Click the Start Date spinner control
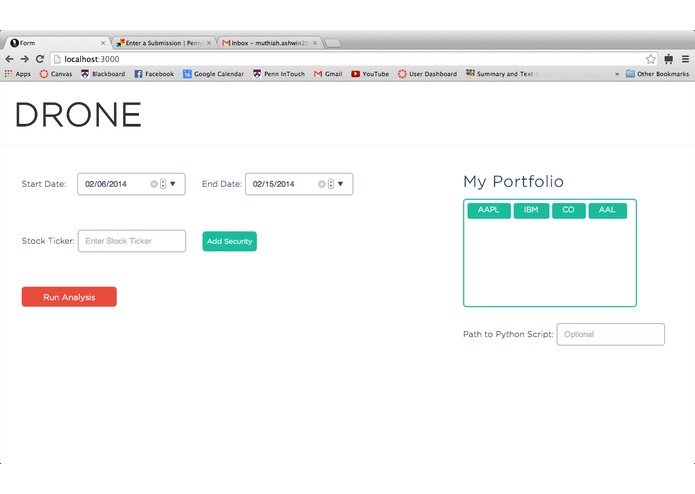The height and width of the screenshot is (494, 695). coord(163,184)
